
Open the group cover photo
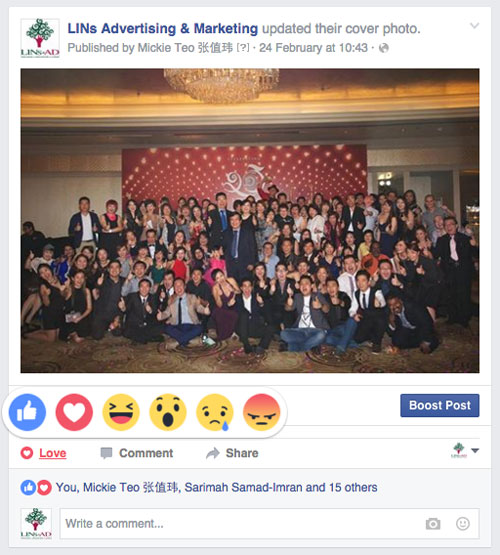[250, 221]
